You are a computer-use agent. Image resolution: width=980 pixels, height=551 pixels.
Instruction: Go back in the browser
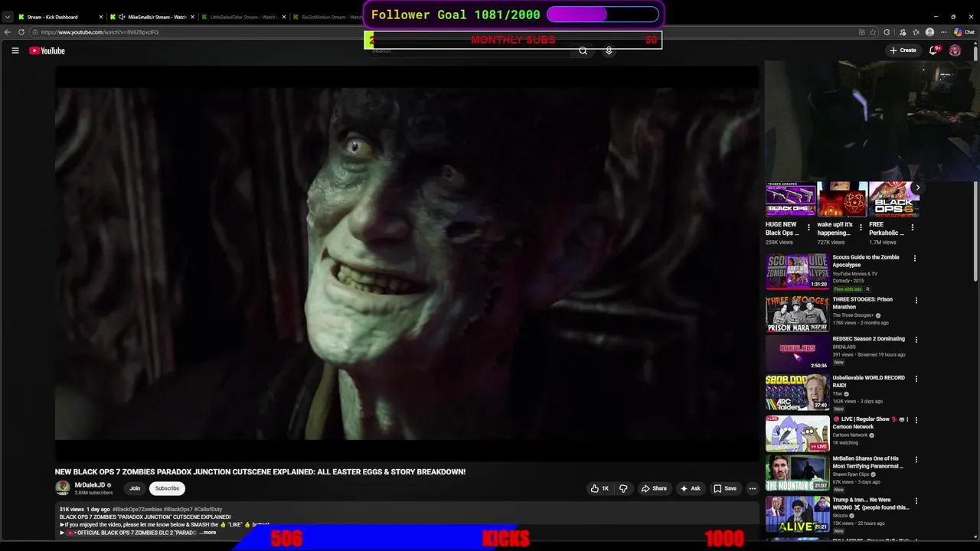point(8,32)
